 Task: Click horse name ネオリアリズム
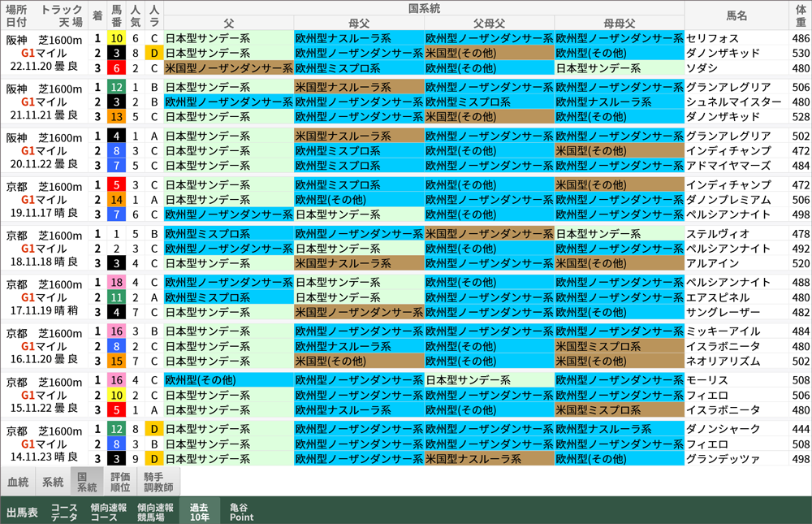(723, 362)
